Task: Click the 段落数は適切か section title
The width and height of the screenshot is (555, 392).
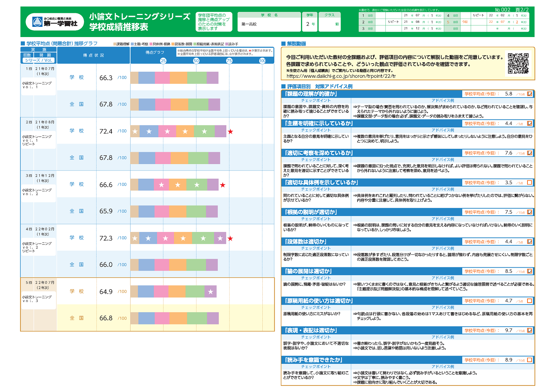Action: pos(306,242)
